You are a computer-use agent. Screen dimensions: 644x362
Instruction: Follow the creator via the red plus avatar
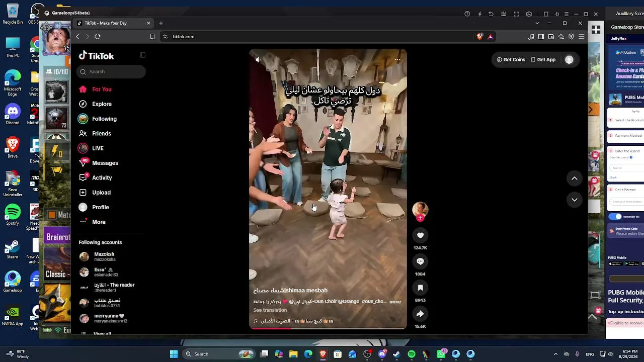point(420,218)
